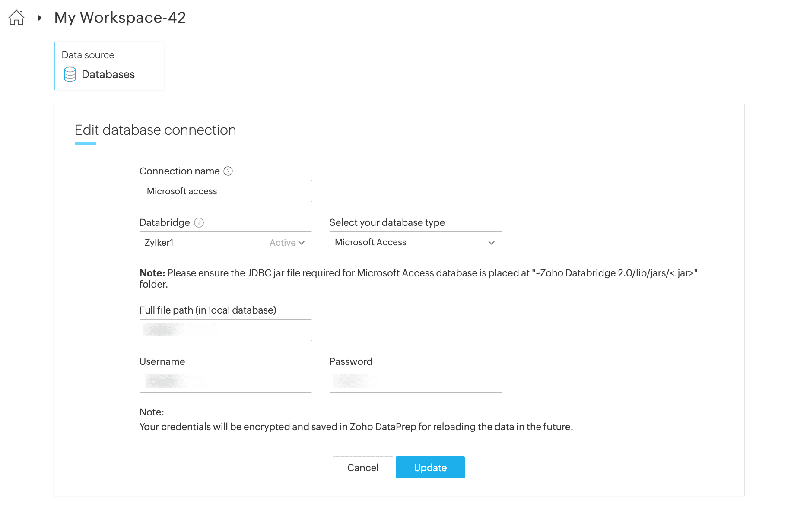794x532 pixels.
Task: Open My Workspace-42 breadcrumb
Action: click(x=120, y=18)
